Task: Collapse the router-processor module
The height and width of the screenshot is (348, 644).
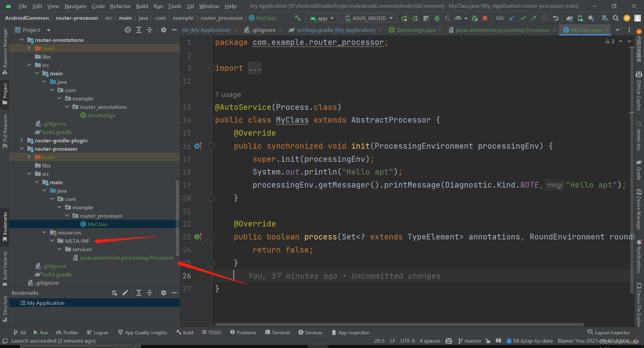Action: (x=22, y=149)
